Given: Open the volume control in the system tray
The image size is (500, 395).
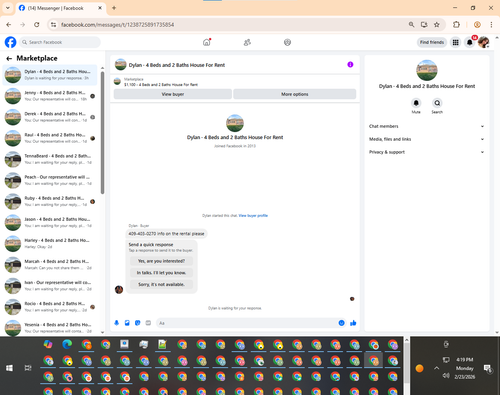Looking at the screenshot, I should click(446, 376).
